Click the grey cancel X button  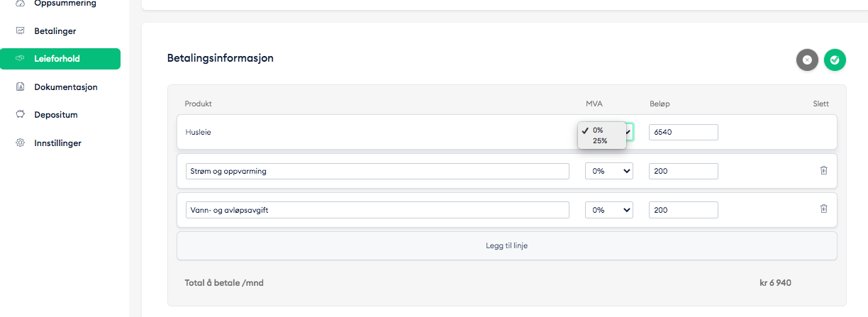tap(807, 60)
